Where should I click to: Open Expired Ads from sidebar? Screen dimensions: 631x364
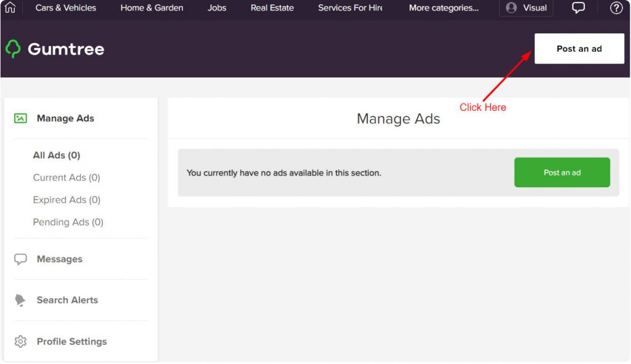[67, 200]
